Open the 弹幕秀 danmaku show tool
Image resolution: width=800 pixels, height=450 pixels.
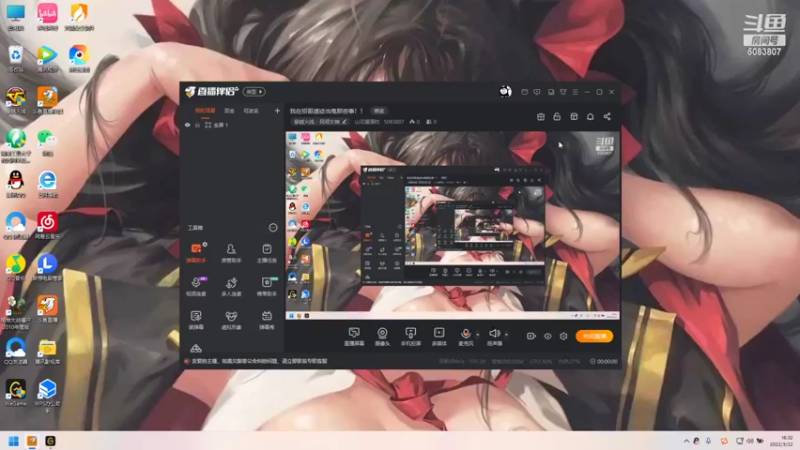click(266, 320)
